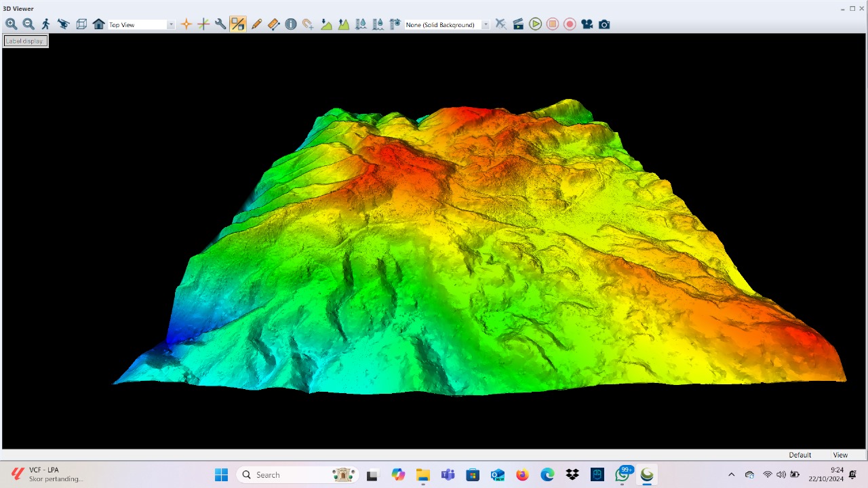Open Microsoft Edge from the taskbar
868x488 pixels.
547,475
